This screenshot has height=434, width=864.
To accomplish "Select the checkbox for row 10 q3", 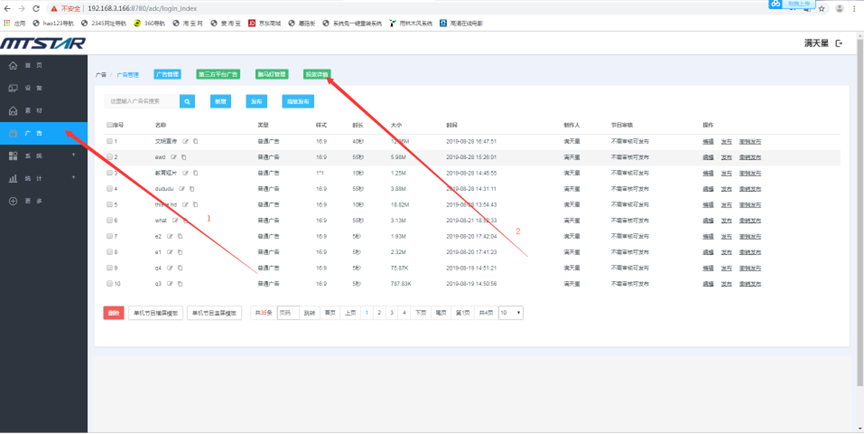I will click(x=110, y=283).
